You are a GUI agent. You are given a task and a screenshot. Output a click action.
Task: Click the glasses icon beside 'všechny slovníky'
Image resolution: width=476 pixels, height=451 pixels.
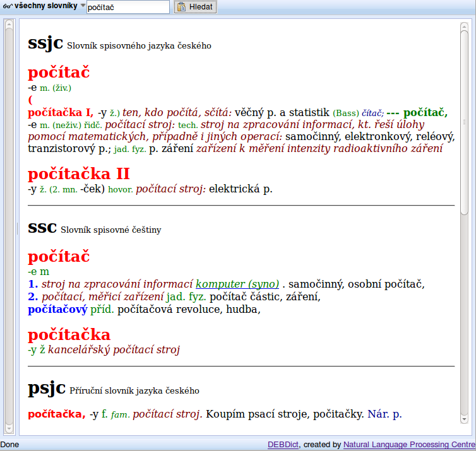(x=8, y=6)
